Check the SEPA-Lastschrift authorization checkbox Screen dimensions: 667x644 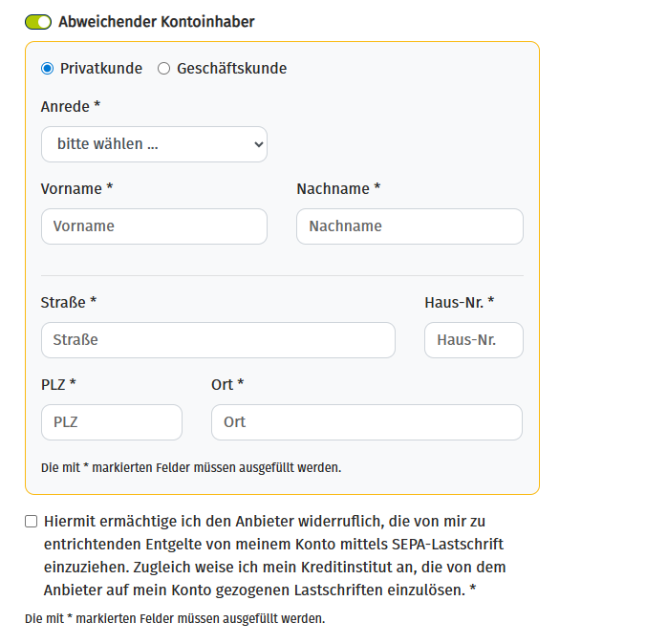pos(32,522)
